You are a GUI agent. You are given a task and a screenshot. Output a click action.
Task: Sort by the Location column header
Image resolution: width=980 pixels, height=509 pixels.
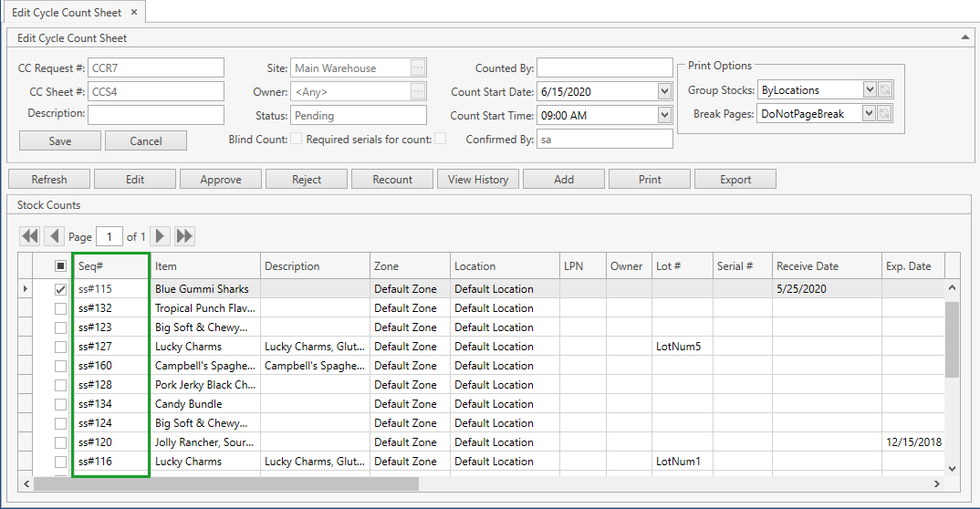coord(504,266)
